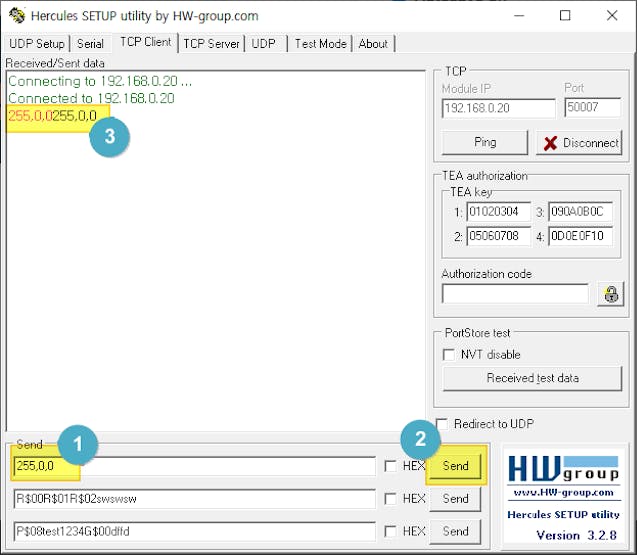
Task: Minimize the Hercules window
Action: (x=519, y=16)
